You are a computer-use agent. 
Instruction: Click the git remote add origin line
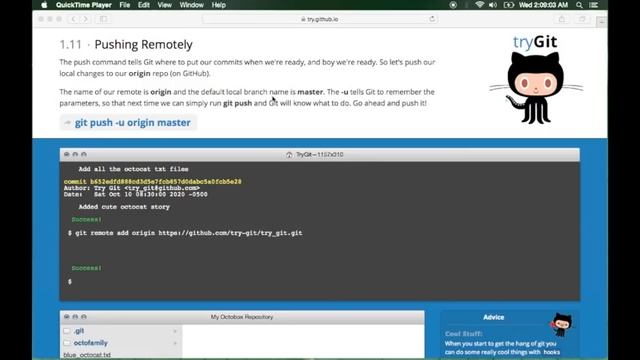click(x=185, y=233)
